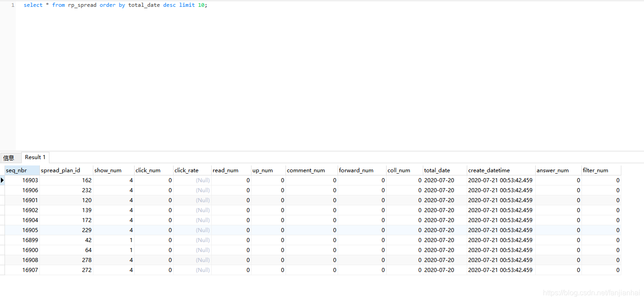Click spread_plan_id value 229
644x301 pixels.
[66, 230]
